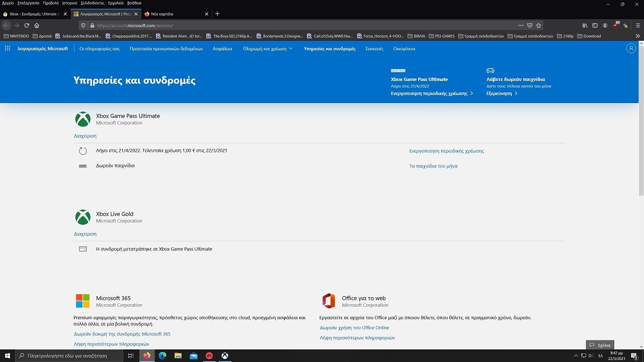Click the Xbox Game Pass Ultimate logo
Screen dimensions: 644x362
point(83,119)
